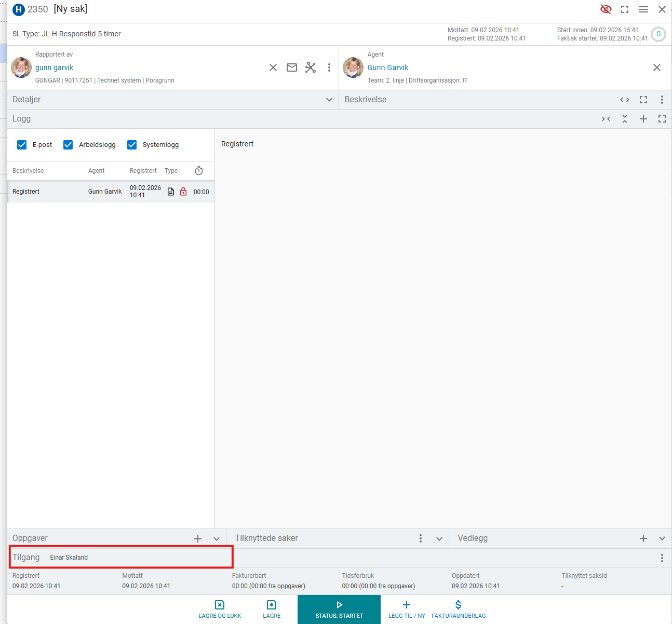Expand the Oppgaver section chevron
The width and height of the screenshot is (672, 624).
(217, 539)
